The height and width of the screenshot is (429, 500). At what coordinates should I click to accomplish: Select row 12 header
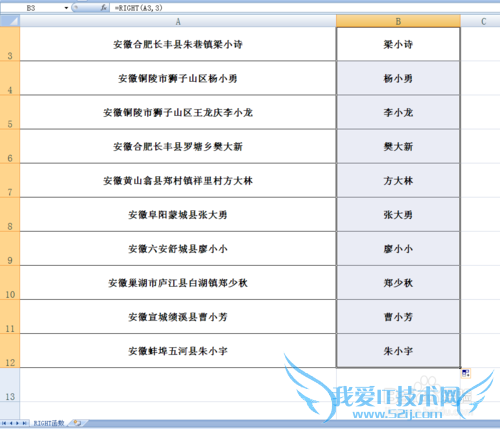10,351
